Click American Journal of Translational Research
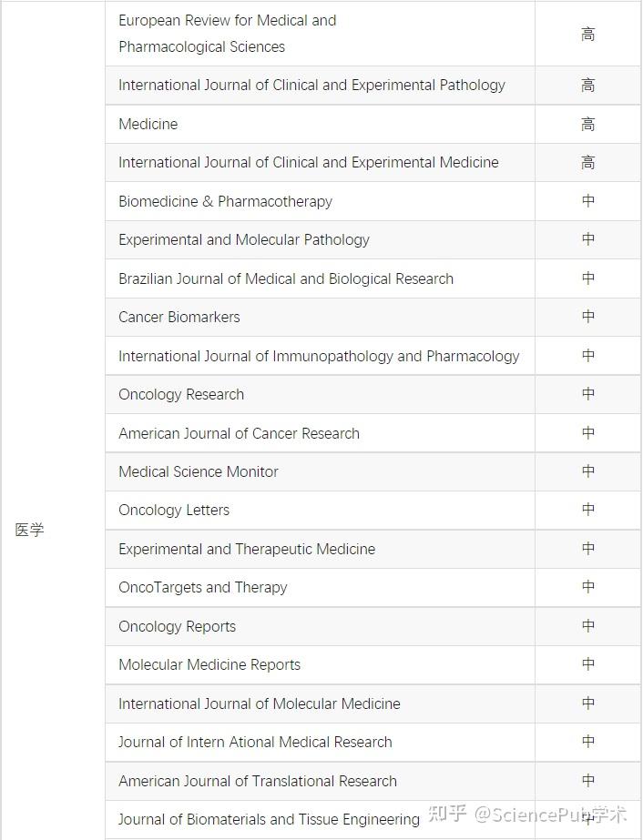Image resolution: width=643 pixels, height=840 pixels. [258, 781]
